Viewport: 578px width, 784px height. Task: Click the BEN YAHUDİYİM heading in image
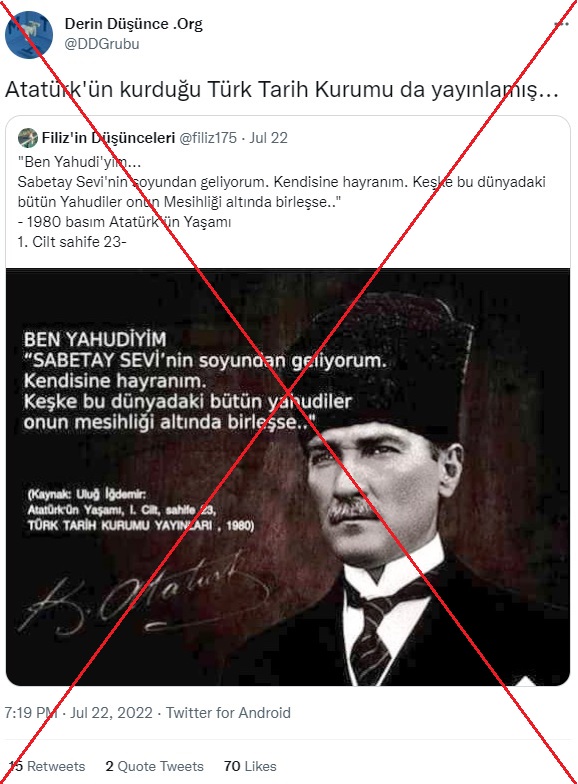[x=95, y=340]
